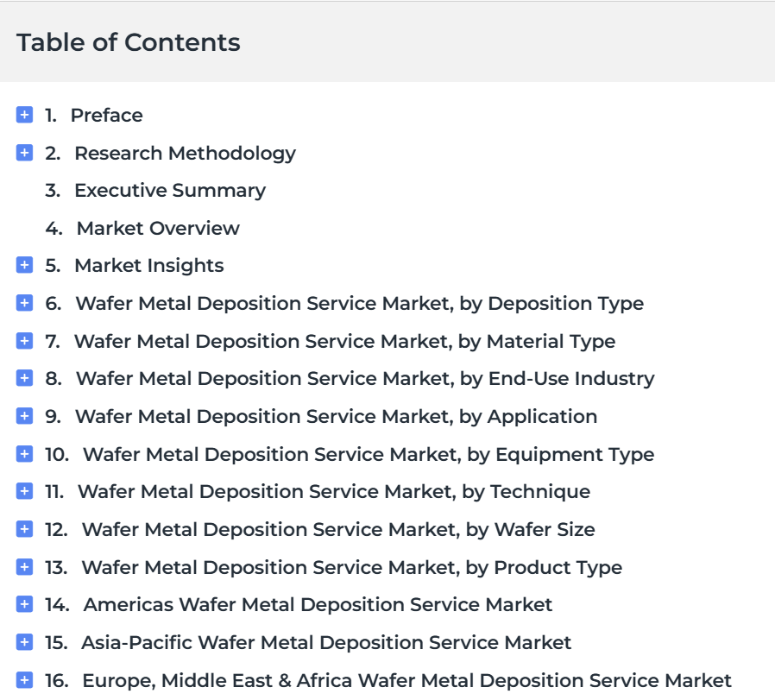Click plus icon beside Asia-Pacific chapter
The width and height of the screenshot is (775, 700).
[24, 642]
